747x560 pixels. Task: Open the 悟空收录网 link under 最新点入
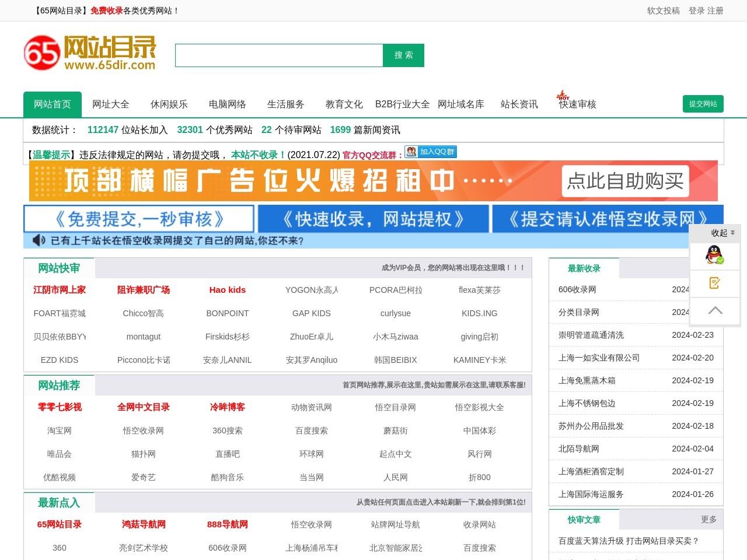[311, 524]
